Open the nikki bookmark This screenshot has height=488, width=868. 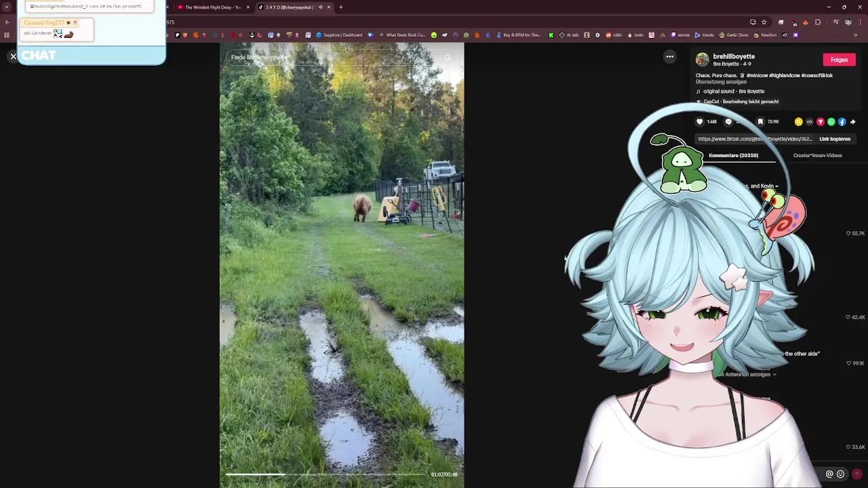tap(614, 35)
